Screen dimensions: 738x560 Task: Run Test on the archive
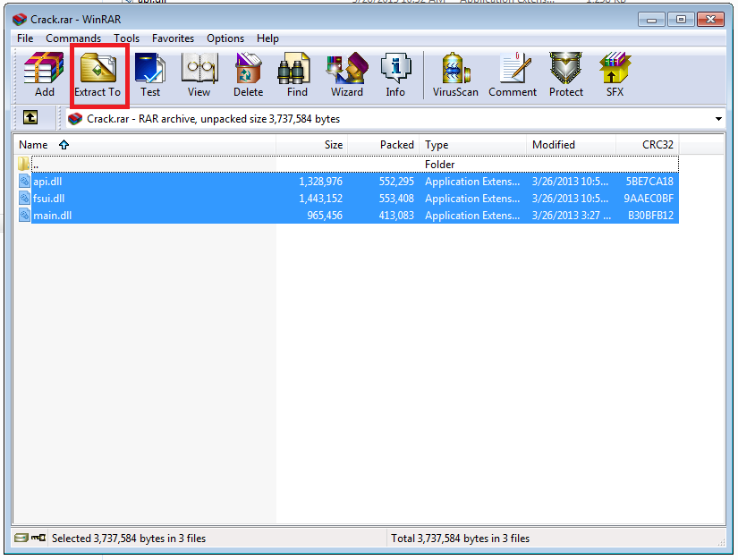point(150,75)
